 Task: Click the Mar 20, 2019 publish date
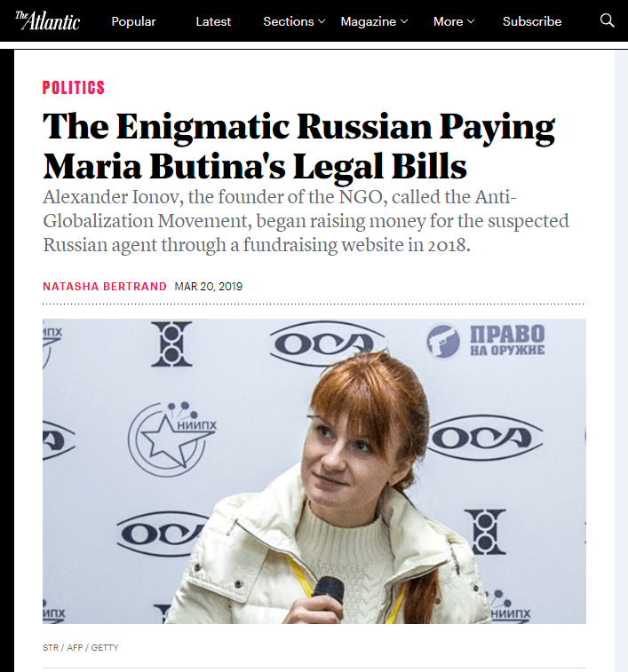click(209, 286)
